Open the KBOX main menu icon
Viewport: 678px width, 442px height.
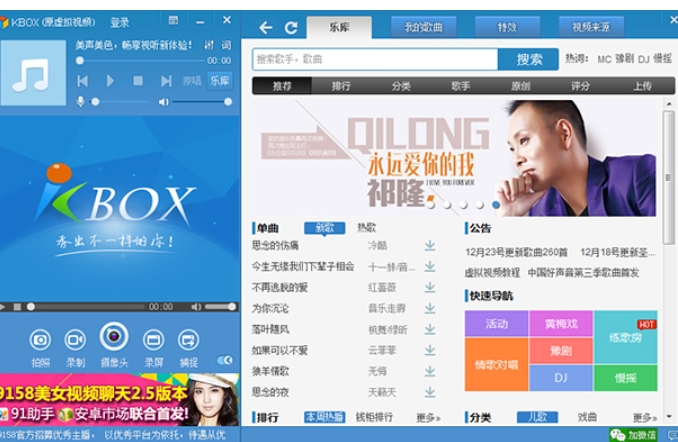[173, 20]
